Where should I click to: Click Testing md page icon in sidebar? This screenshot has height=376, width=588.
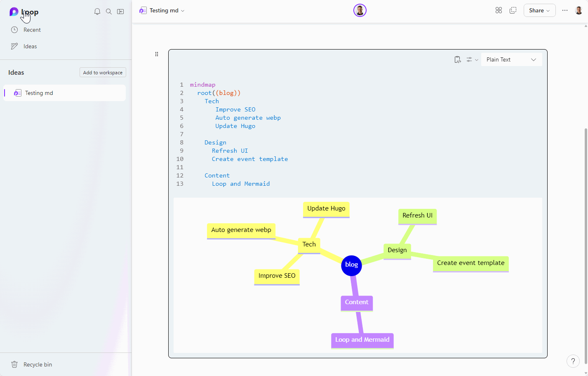(18, 93)
